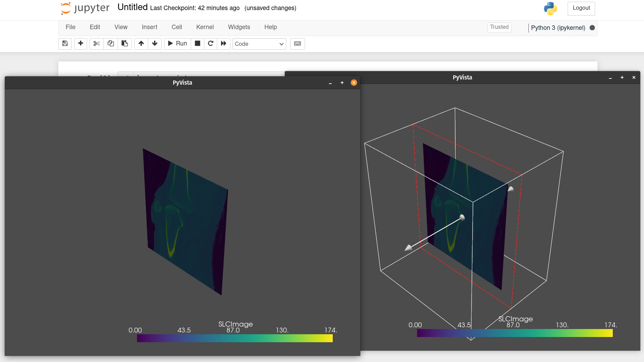The height and width of the screenshot is (362, 644).
Task: Run the selected cell
Action: 177,44
